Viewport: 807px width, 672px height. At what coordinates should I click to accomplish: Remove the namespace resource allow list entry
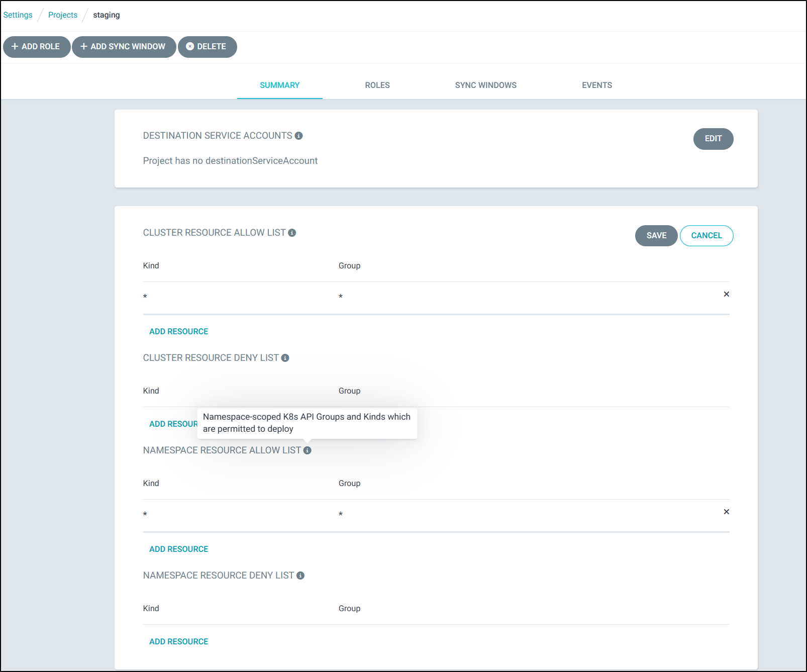[x=726, y=512]
